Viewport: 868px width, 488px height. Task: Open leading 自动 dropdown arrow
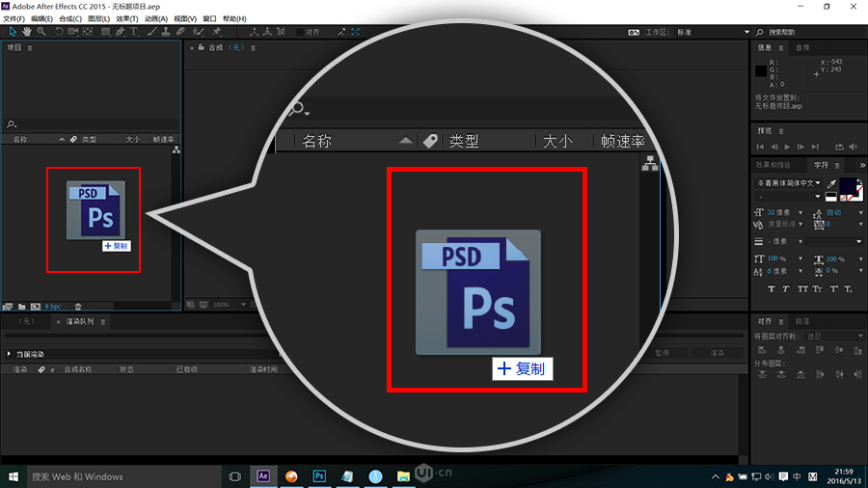[860, 212]
